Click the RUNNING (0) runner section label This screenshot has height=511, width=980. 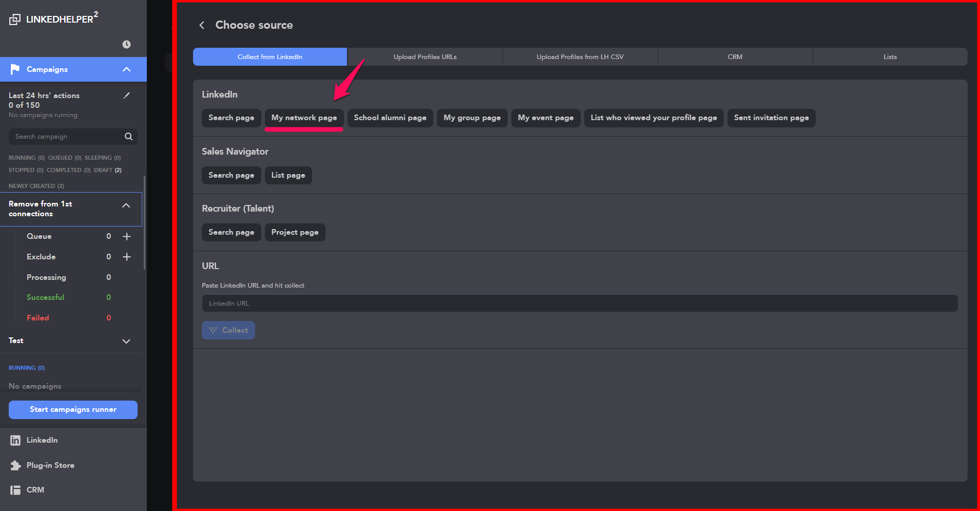27,368
